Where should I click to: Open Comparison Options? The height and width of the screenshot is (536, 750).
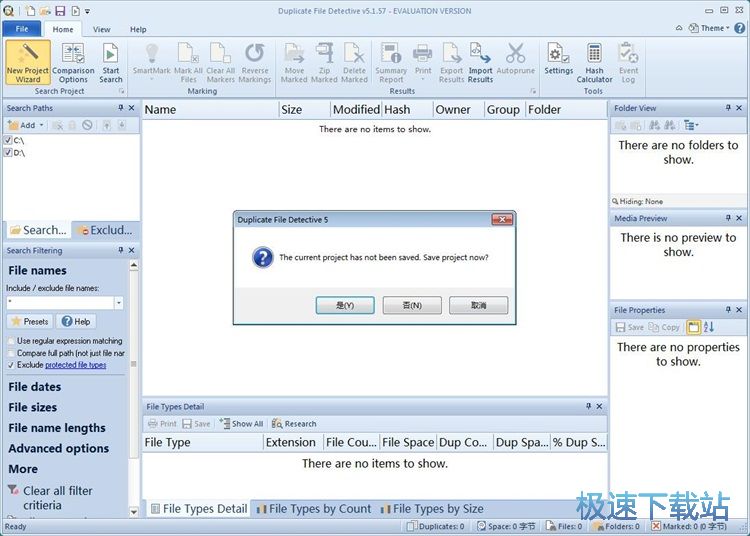click(73, 63)
